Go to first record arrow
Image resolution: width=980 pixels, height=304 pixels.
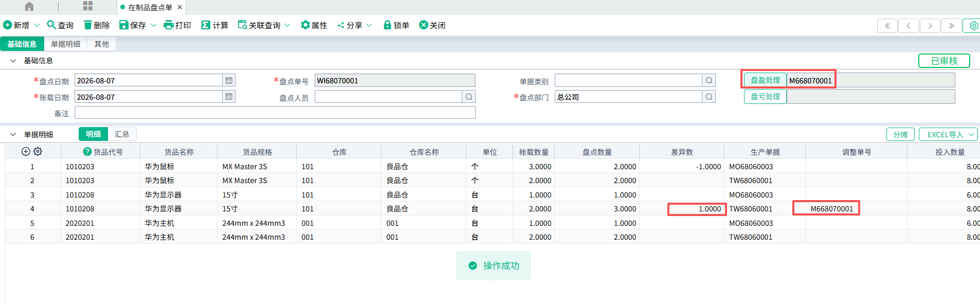point(887,26)
